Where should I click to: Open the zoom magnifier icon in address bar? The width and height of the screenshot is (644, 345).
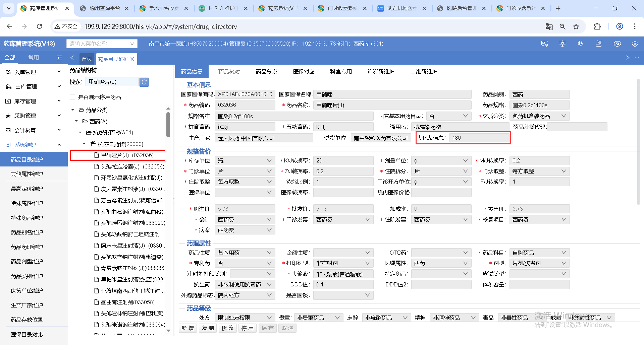point(562,26)
